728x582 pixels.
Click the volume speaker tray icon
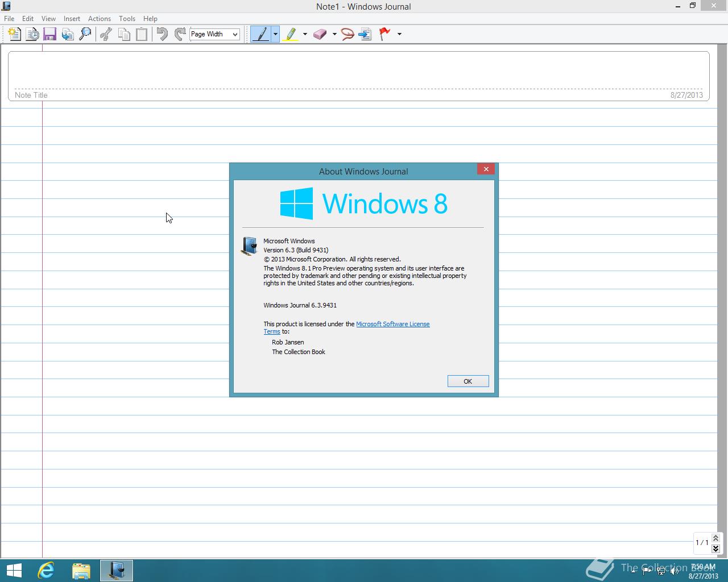click(x=675, y=571)
